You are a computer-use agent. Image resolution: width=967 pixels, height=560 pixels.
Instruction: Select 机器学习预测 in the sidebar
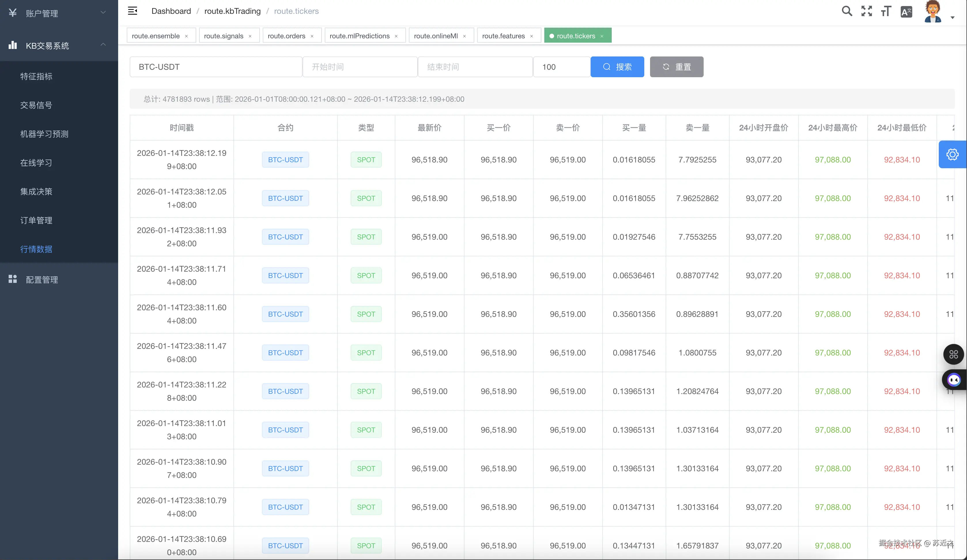coord(44,134)
